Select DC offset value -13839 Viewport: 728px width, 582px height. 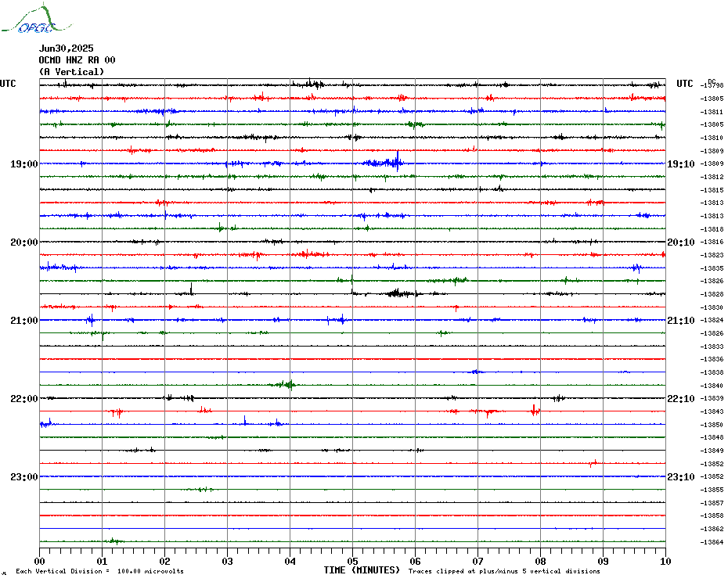point(712,399)
